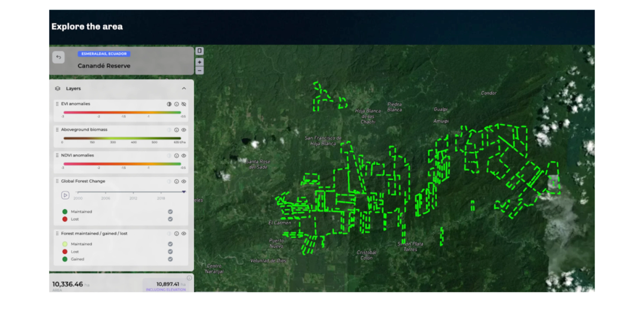Click the Canandé Reserve title
644x312 pixels.
[104, 66]
